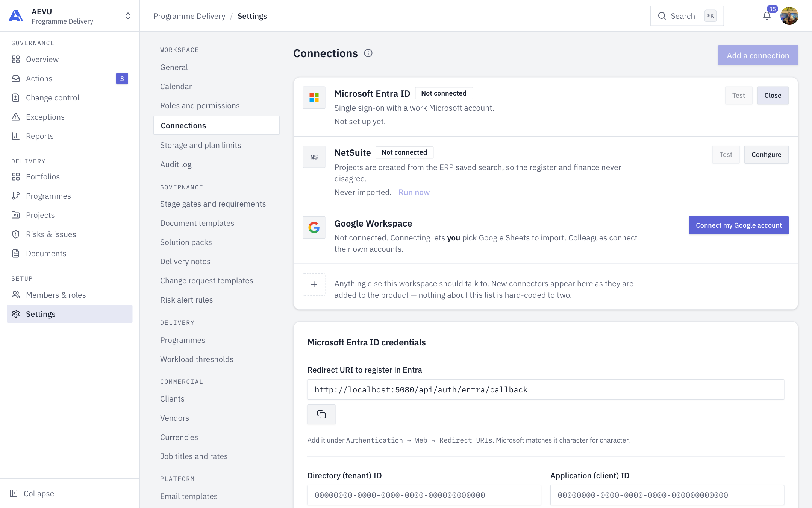
Task: Open the user avatar menu
Action: pyautogui.click(x=789, y=16)
